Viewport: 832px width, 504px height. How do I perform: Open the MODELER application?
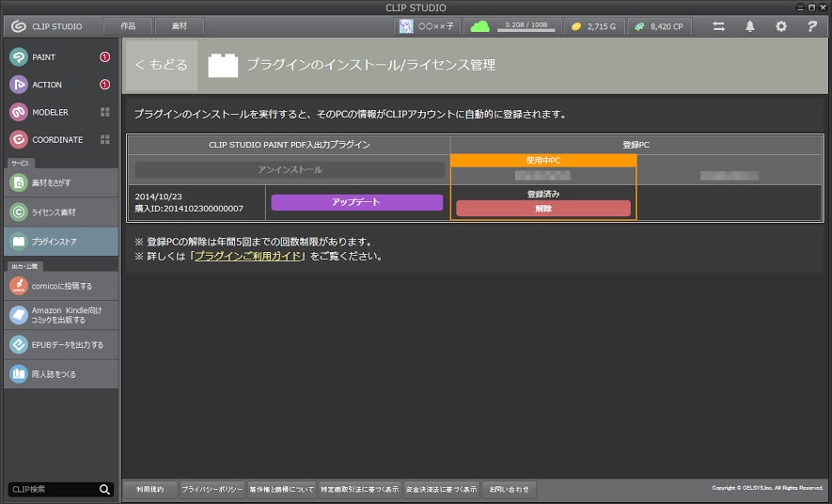39,112
